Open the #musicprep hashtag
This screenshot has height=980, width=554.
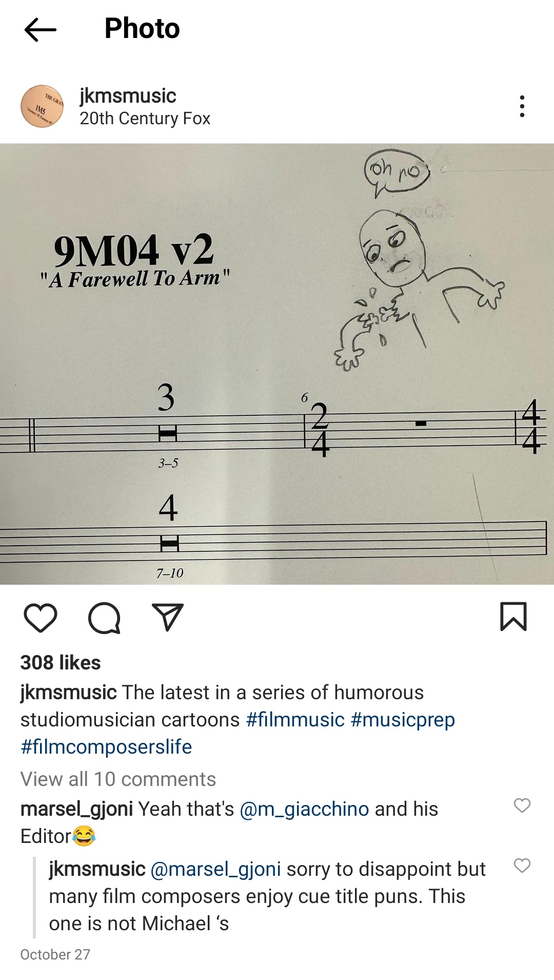pyautogui.click(x=403, y=720)
